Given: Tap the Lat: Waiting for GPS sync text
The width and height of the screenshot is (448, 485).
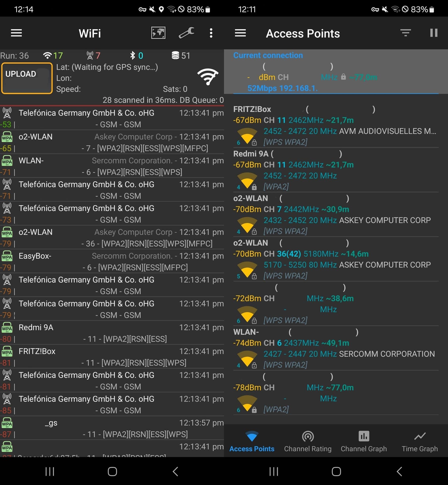Looking at the screenshot, I should [107, 67].
